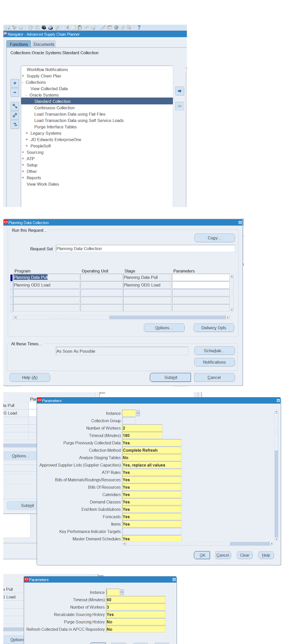This screenshot has height=644, width=290.
Task: Expand the PeopleSoft node
Action: 27,146
